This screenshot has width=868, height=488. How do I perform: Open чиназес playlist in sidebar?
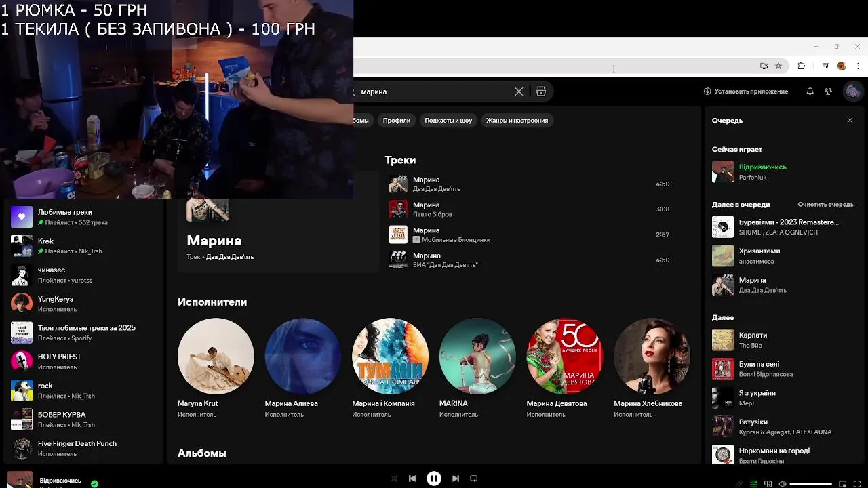(84, 274)
